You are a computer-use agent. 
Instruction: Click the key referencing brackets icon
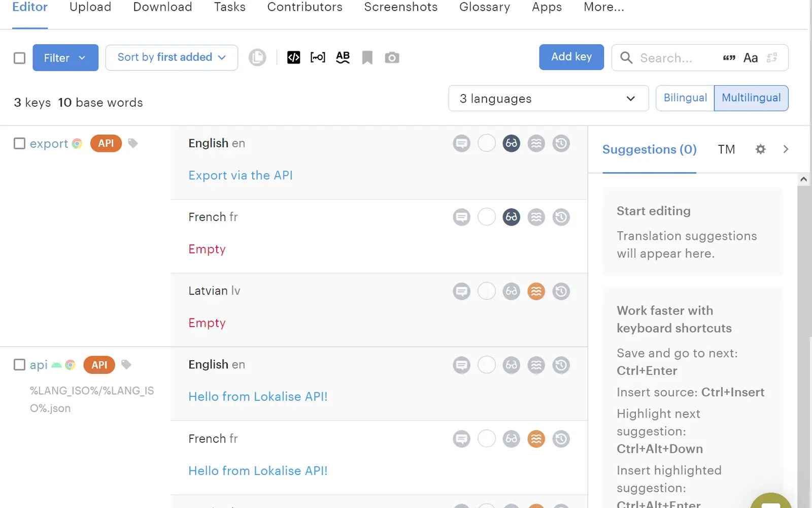pyautogui.click(x=318, y=57)
